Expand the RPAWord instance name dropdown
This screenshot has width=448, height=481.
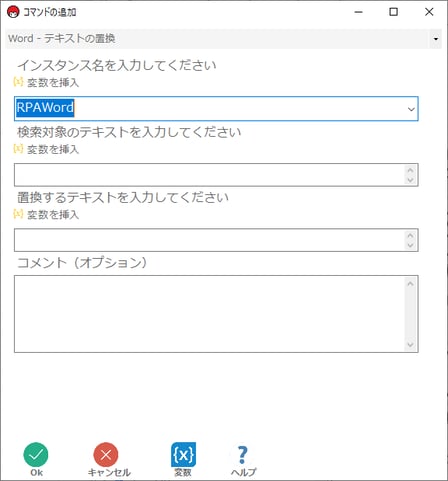tap(411, 109)
